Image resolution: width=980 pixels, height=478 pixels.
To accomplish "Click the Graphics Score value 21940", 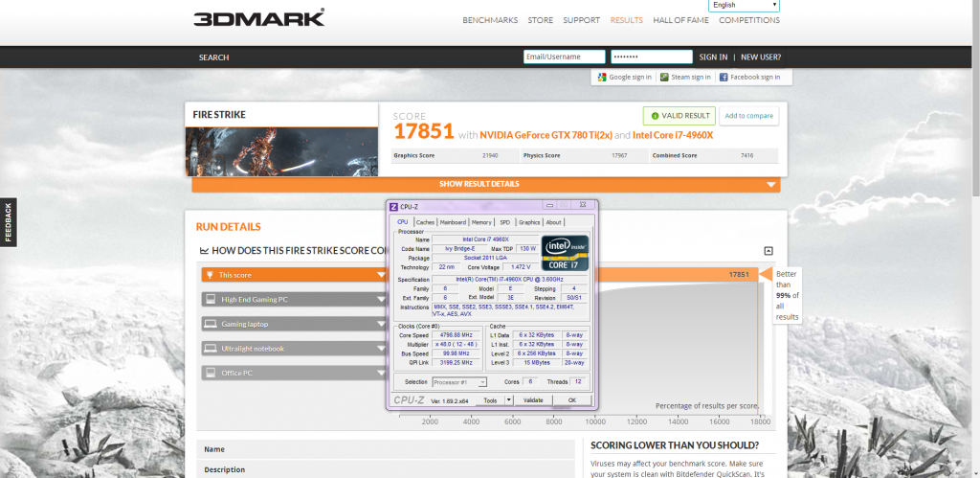I will [490, 155].
